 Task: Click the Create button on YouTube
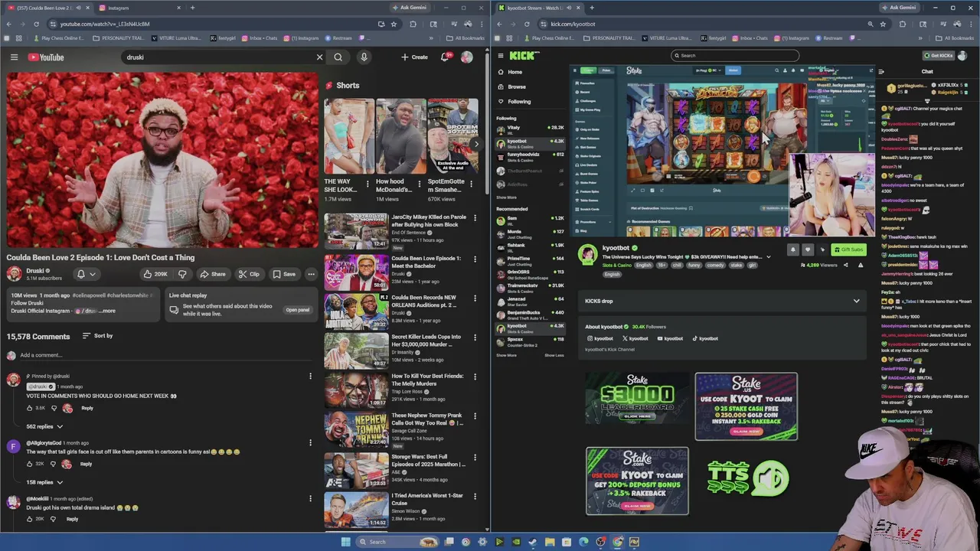(x=414, y=57)
